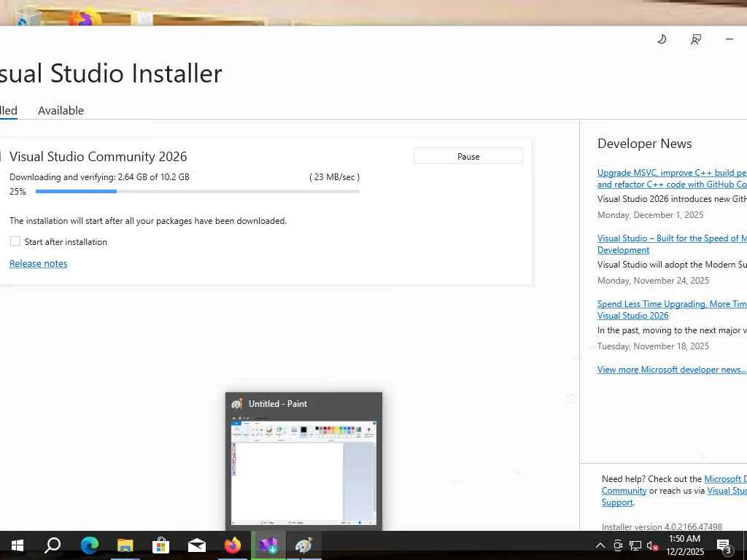
Task: View more Microsoft developer news link
Action: [672, 370]
